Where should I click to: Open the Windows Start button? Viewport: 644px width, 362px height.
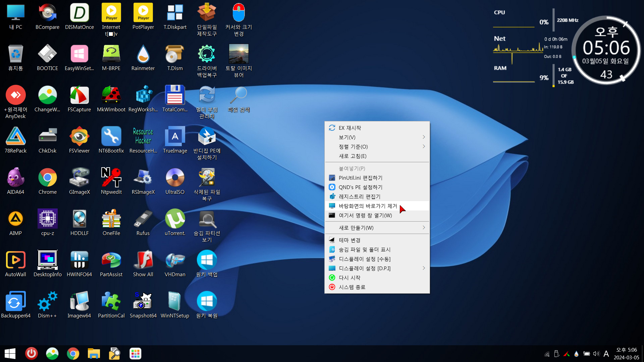pyautogui.click(x=10, y=354)
